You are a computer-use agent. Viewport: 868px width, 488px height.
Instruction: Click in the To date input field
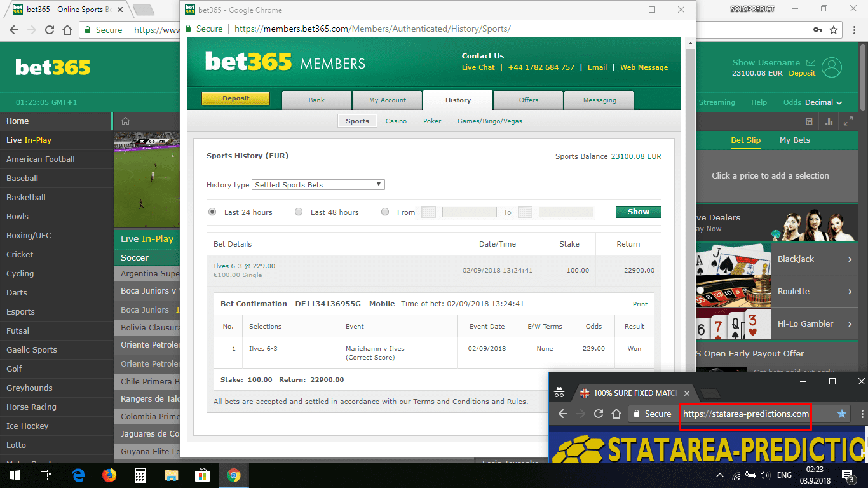tap(566, 212)
